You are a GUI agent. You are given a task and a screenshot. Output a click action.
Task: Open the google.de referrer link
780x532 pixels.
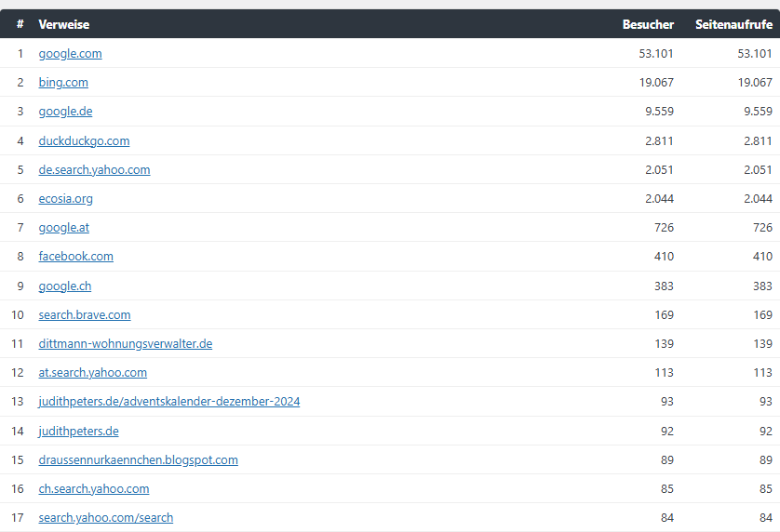[x=66, y=112]
